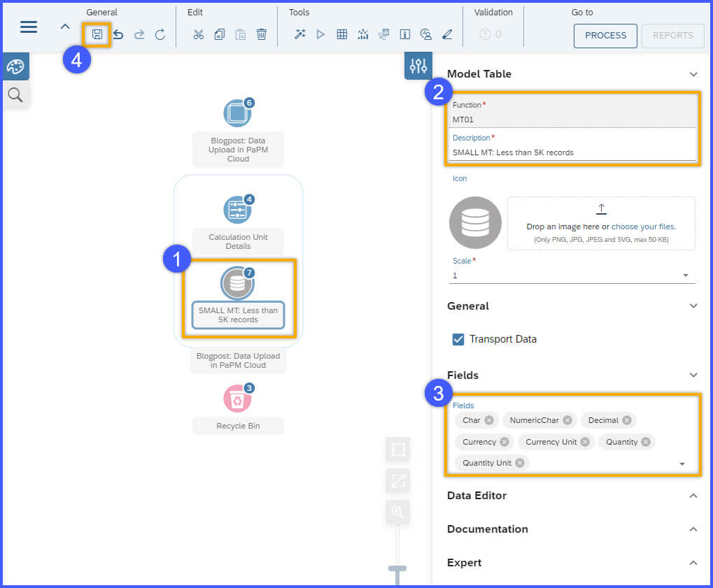Select the Blogpost: Data Upload environment node

(x=237, y=113)
